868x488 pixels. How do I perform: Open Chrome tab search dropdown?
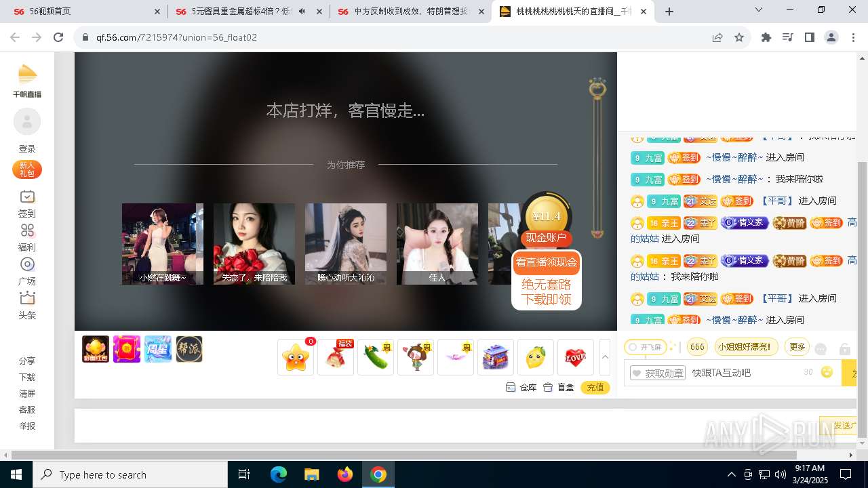pyautogui.click(x=759, y=11)
